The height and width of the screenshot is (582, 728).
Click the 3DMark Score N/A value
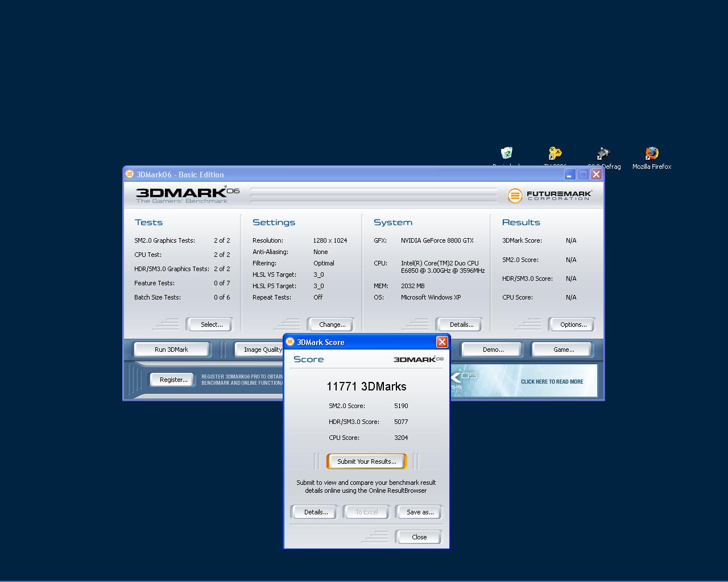tap(571, 240)
